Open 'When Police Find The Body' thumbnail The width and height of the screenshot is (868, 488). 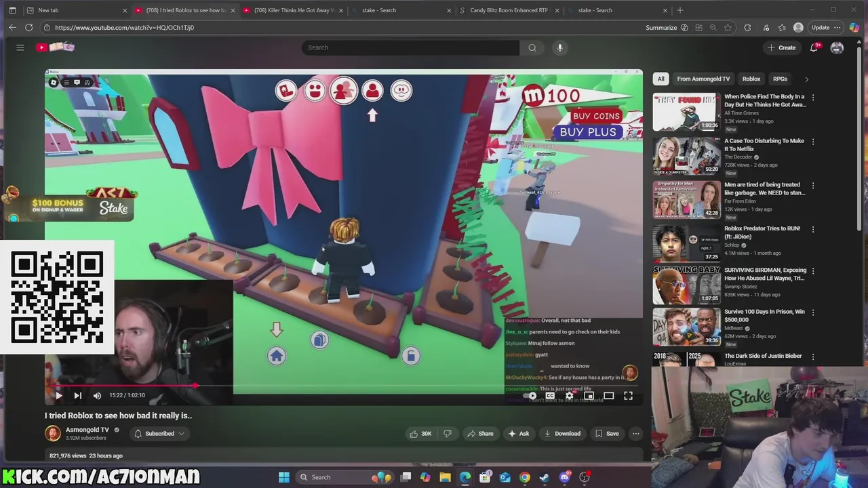click(x=686, y=112)
